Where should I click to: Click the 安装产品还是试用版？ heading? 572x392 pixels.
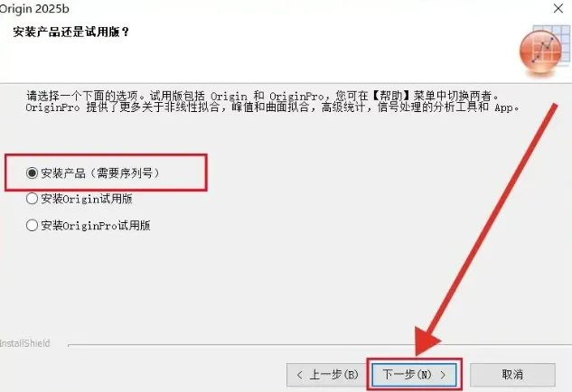pos(71,33)
